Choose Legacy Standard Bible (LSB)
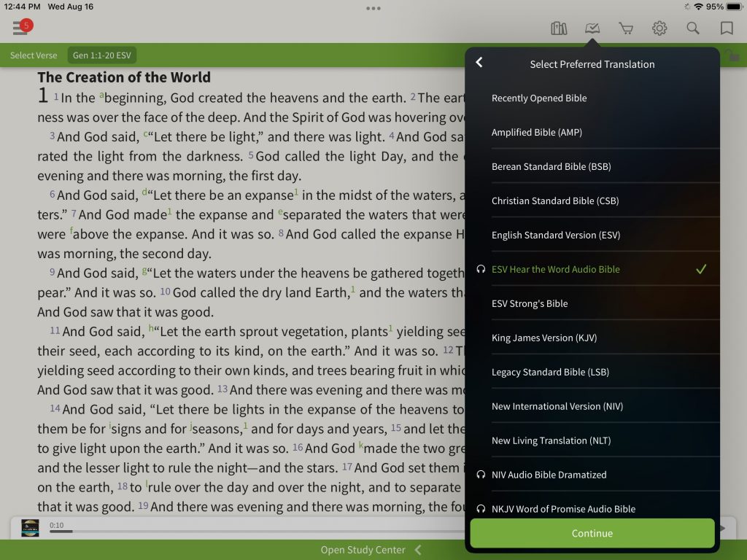 click(592, 373)
